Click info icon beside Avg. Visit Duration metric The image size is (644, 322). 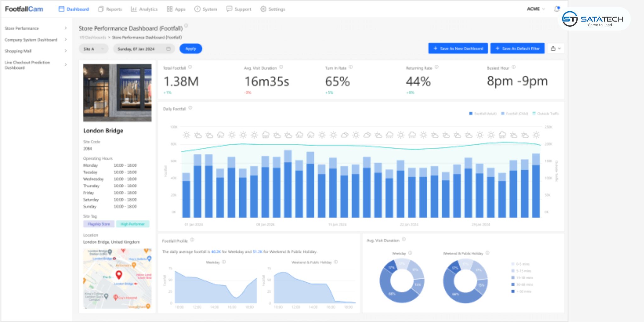[x=281, y=67]
